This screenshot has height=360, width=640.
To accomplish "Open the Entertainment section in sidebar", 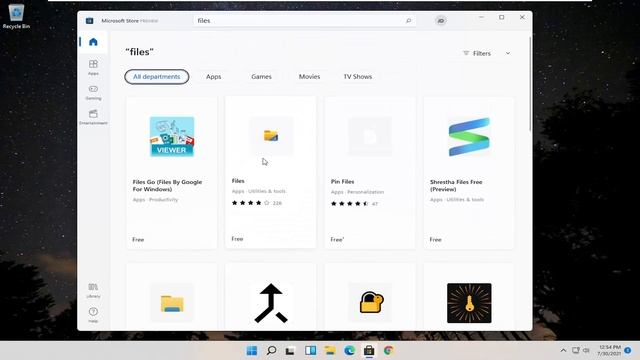I will pos(93,117).
